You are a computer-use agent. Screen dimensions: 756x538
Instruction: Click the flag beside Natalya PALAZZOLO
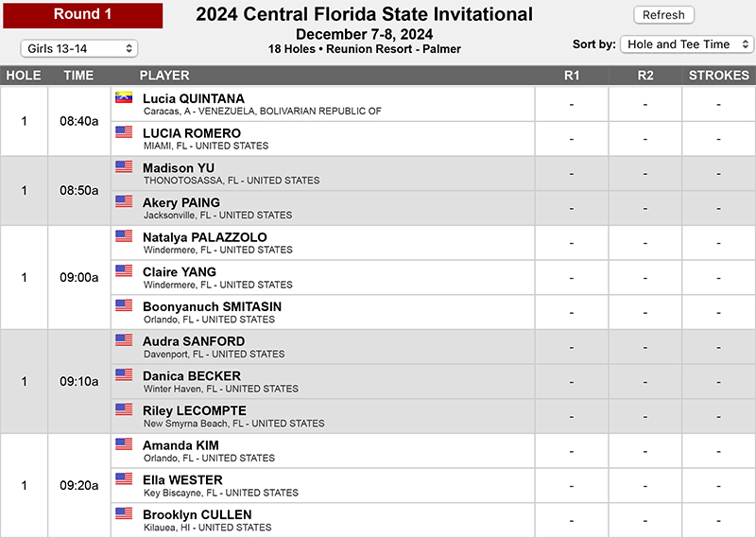pyautogui.click(x=124, y=236)
